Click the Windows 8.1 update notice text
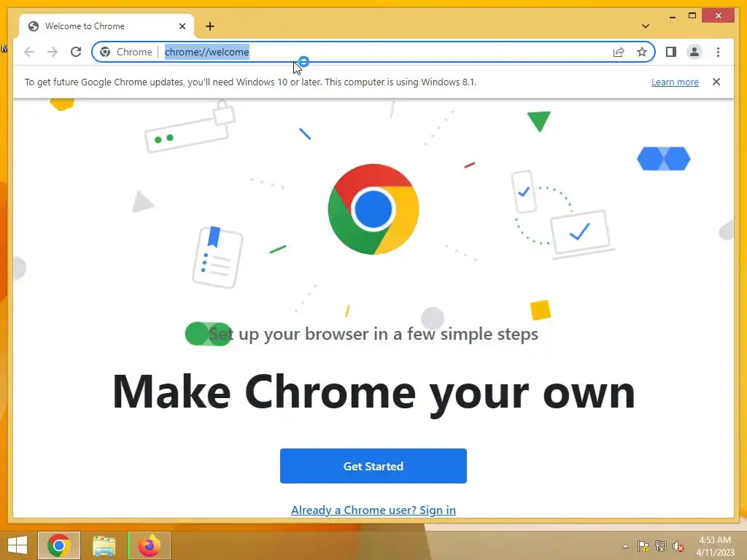This screenshot has width=747, height=560. click(251, 82)
